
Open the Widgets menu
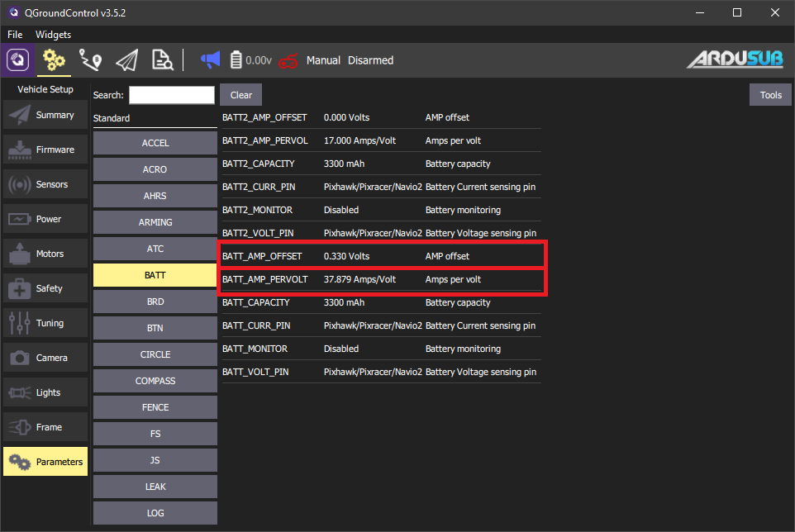point(53,35)
